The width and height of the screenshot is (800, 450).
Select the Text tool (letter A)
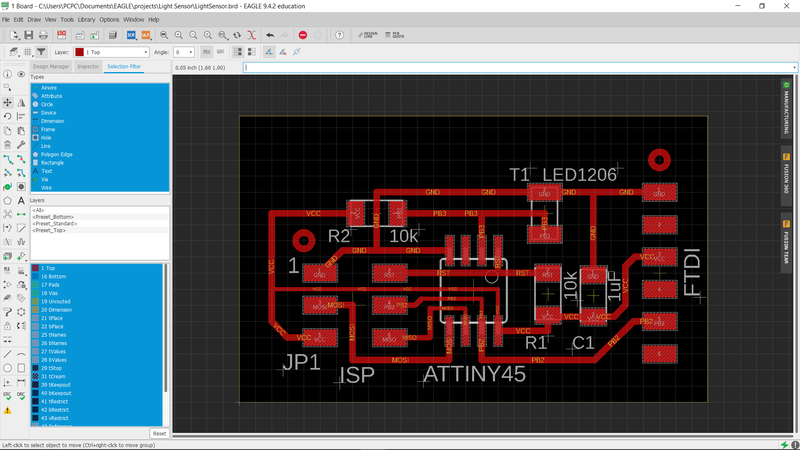[21, 201]
